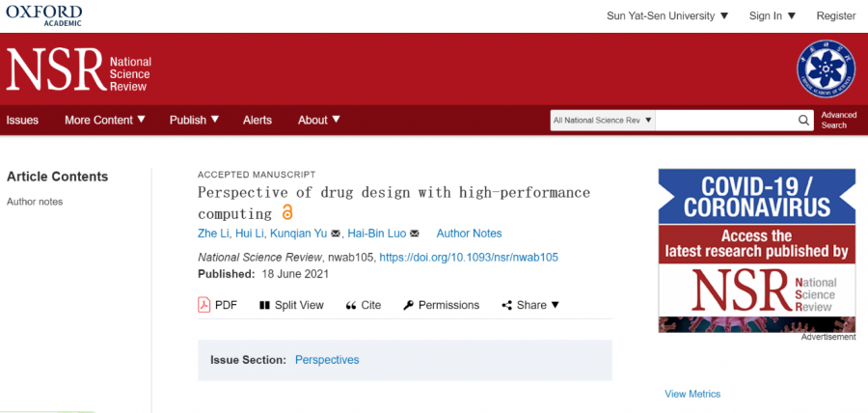The image size is (868, 413).
Task: Expand the Sign In dropdown
Action: pos(773,15)
